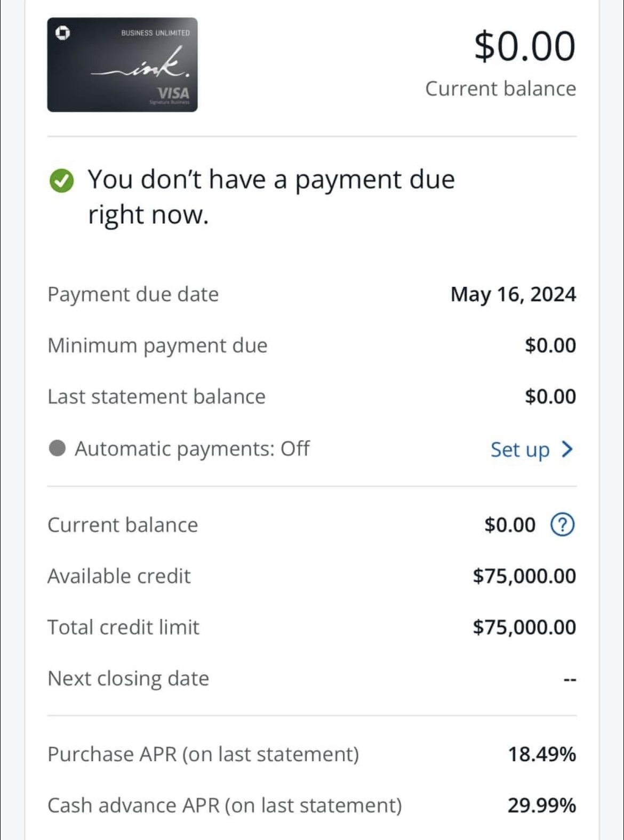624x840 pixels.
Task: Click the large $0.00 current balance heading
Action: [525, 46]
